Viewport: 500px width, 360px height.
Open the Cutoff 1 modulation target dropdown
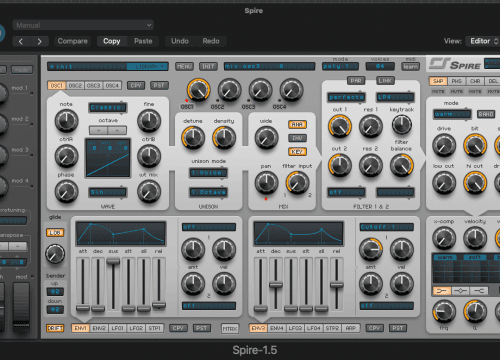click(x=387, y=227)
